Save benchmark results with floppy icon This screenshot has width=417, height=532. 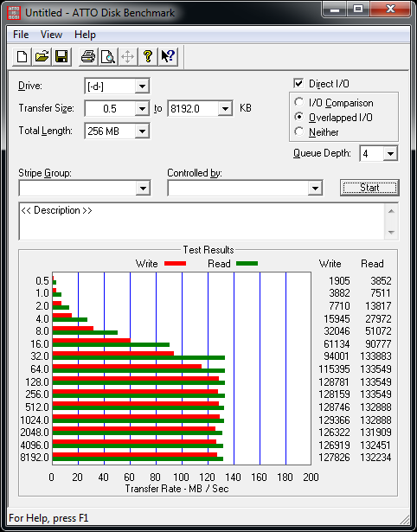(61, 56)
